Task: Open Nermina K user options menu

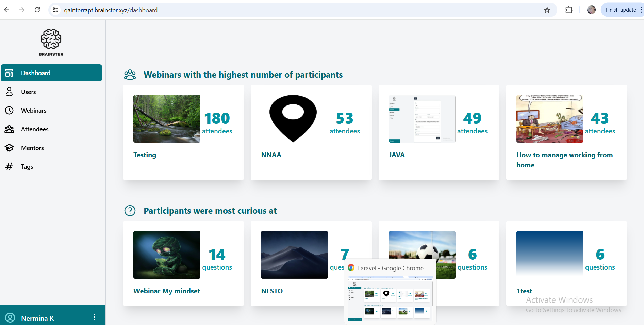Action: pyautogui.click(x=94, y=317)
